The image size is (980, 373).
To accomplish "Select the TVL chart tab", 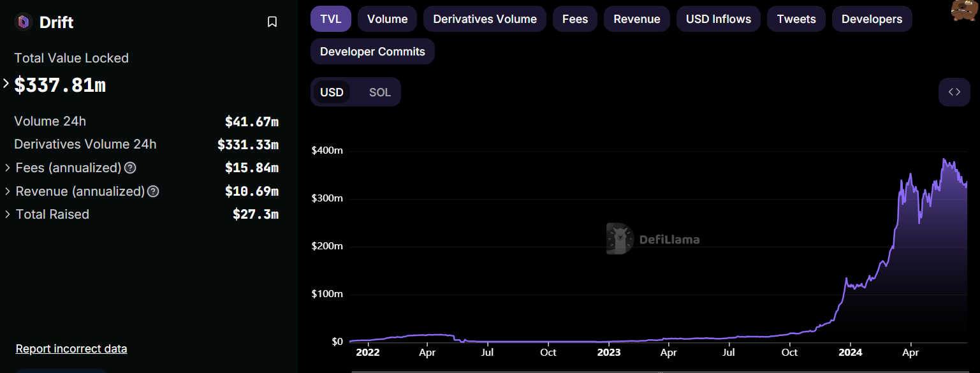I will tap(330, 19).
